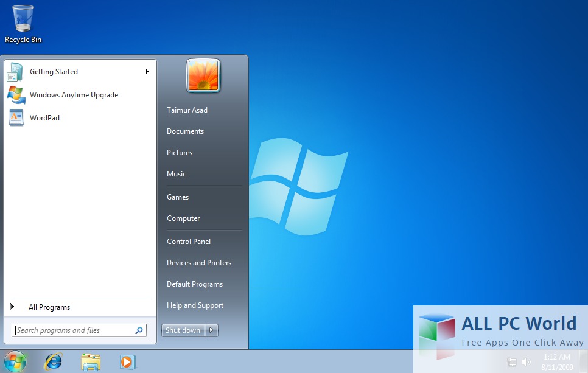The height and width of the screenshot is (373, 588).
Task: Launch Internet Explorer from the taskbar
Action: pos(54,362)
